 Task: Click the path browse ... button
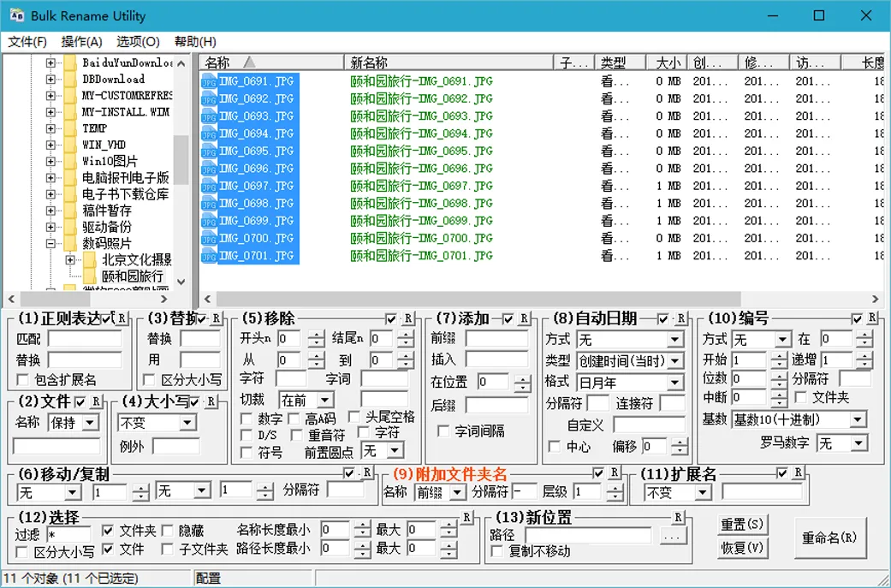tap(673, 536)
